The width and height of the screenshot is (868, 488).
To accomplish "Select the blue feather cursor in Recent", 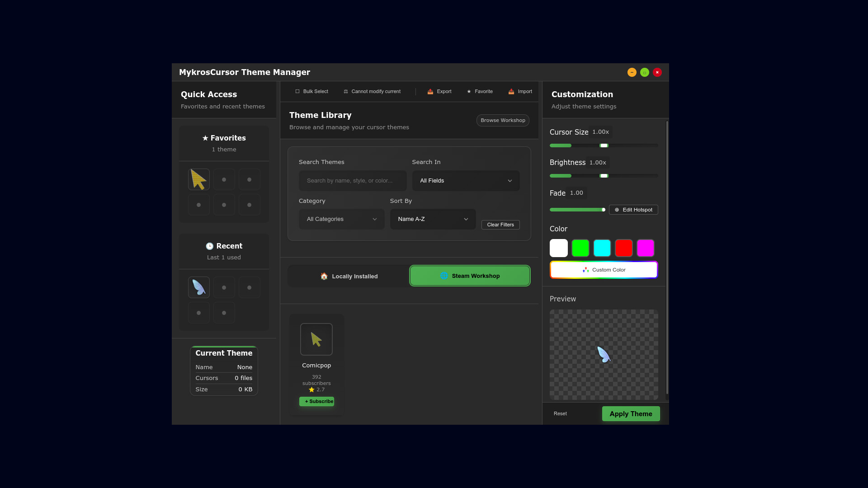I will tap(198, 287).
